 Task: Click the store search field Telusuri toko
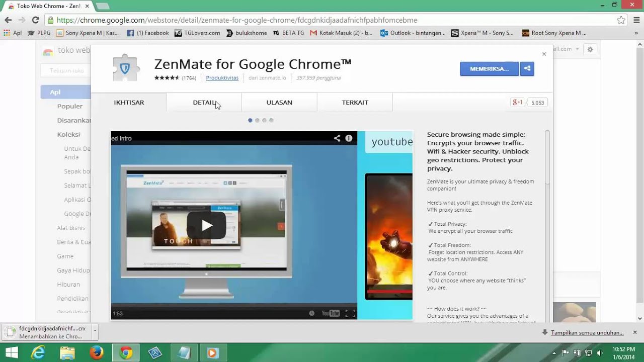pos(66,71)
